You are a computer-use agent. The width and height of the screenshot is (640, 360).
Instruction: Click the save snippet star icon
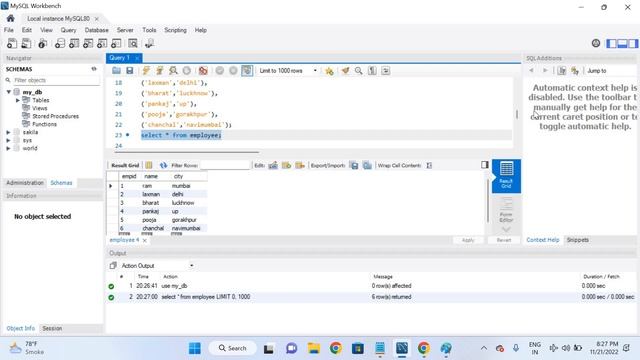[x=329, y=71]
